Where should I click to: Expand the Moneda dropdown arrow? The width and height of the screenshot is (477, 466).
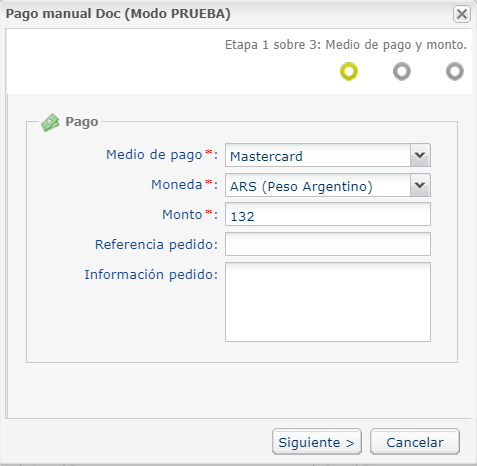[420, 185]
